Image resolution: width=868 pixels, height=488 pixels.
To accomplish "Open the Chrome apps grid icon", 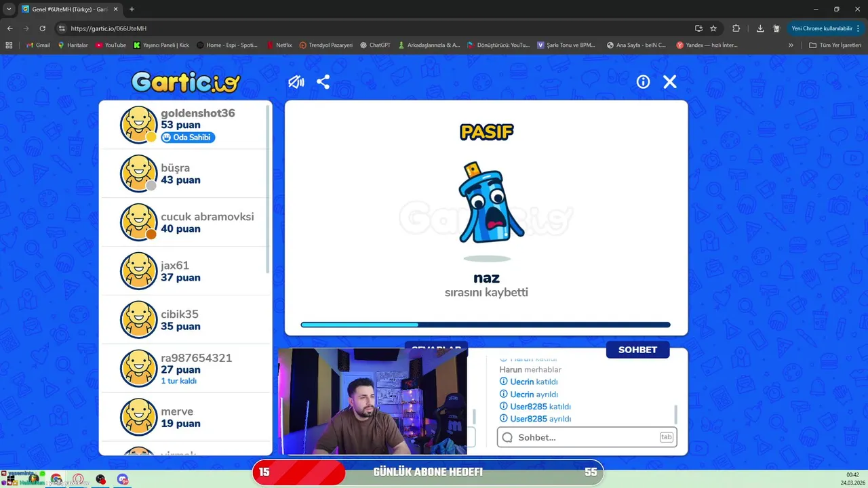I will tap(9, 45).
